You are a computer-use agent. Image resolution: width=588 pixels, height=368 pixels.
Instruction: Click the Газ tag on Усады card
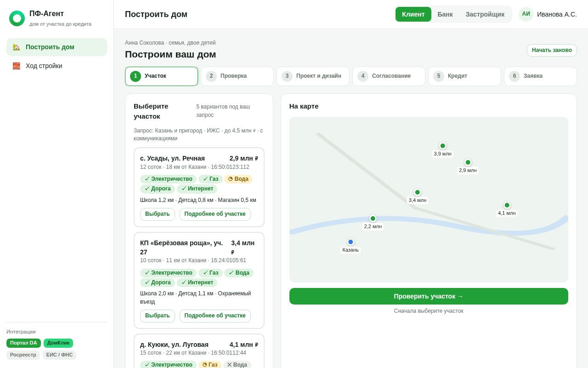click(210, 179)
